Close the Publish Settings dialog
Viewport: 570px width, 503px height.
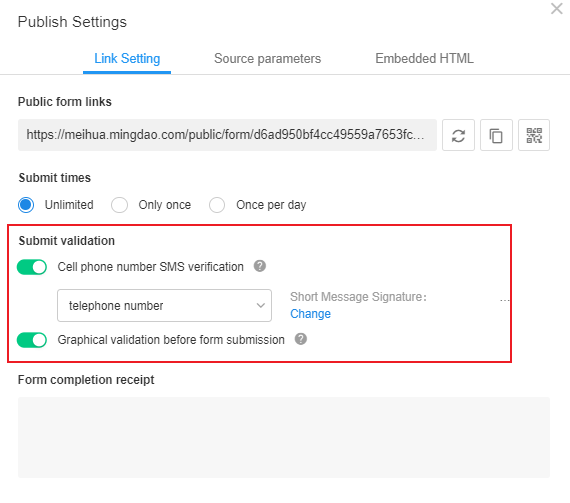pyautogui.click(x=557, y=8)
